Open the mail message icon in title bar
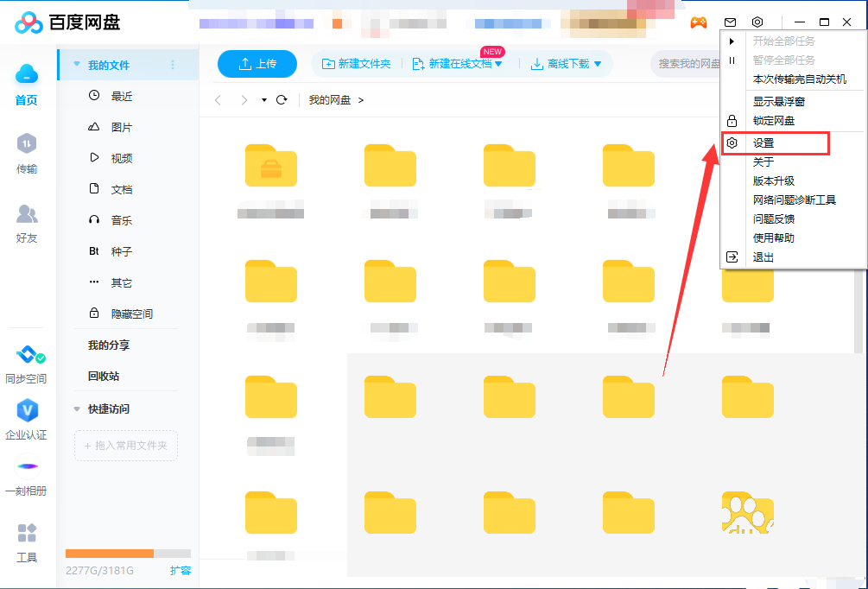This screenshot has width=868, height=589. (730, 22)
